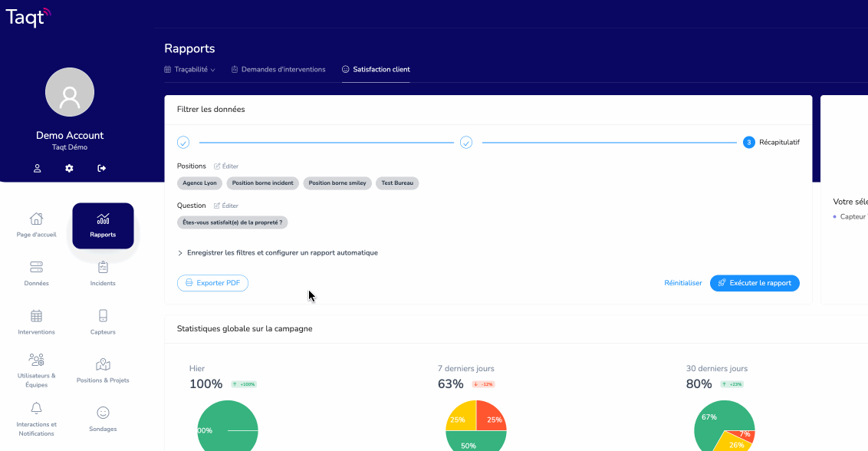The height and width of the screenshot is (451, 868).
Task: Click the Exporter PDF button
Action: point(212,283)
